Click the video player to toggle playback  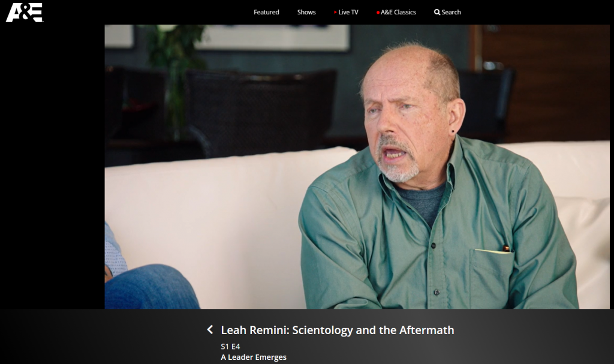[357, 167]
